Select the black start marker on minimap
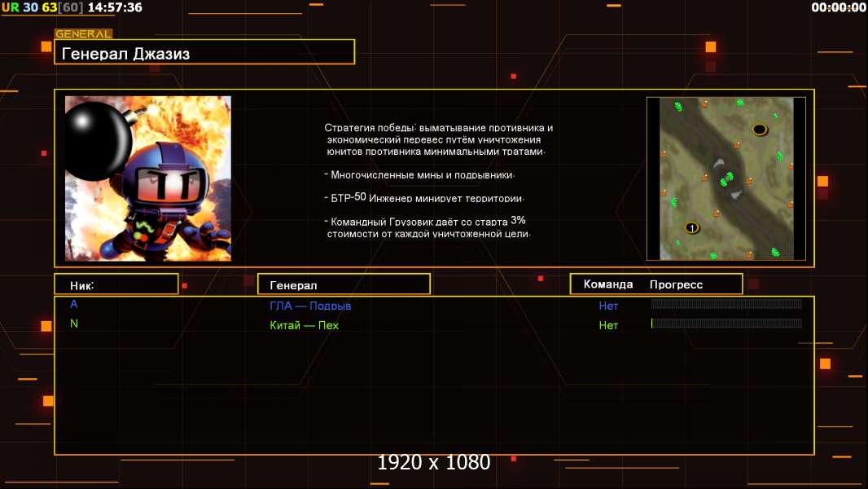Image resolution: width=868 pixels, height=489 pixels. [x=760, y=130]
